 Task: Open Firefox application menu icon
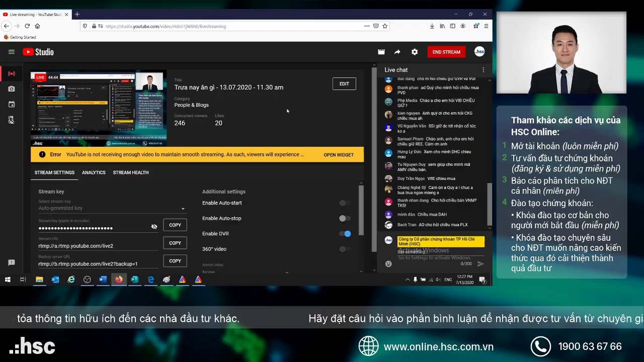point(486,26)
